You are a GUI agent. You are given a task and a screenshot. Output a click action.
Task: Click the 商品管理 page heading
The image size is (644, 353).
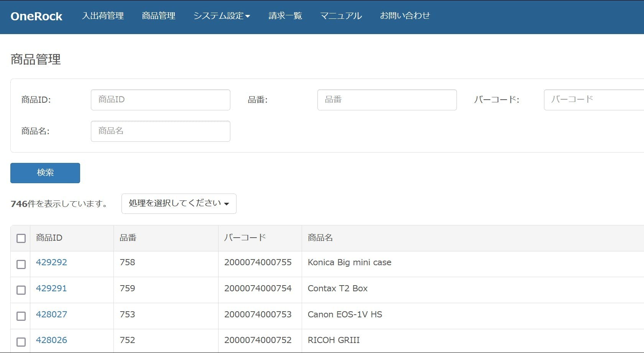[x=36, y=59]
